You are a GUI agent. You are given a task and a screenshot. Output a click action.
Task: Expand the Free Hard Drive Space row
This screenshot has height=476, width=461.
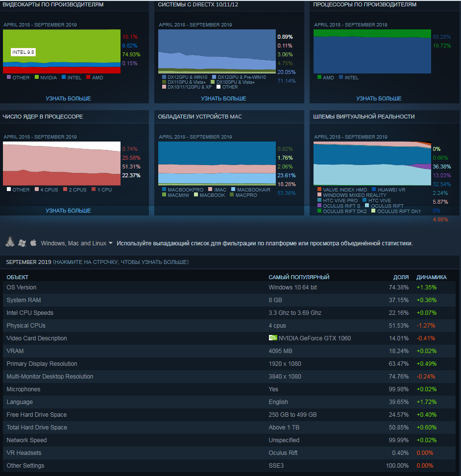pos(229,415)
